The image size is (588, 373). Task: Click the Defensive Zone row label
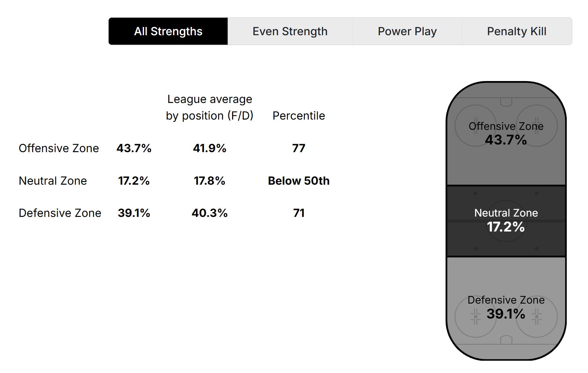[x=60, y=213]
